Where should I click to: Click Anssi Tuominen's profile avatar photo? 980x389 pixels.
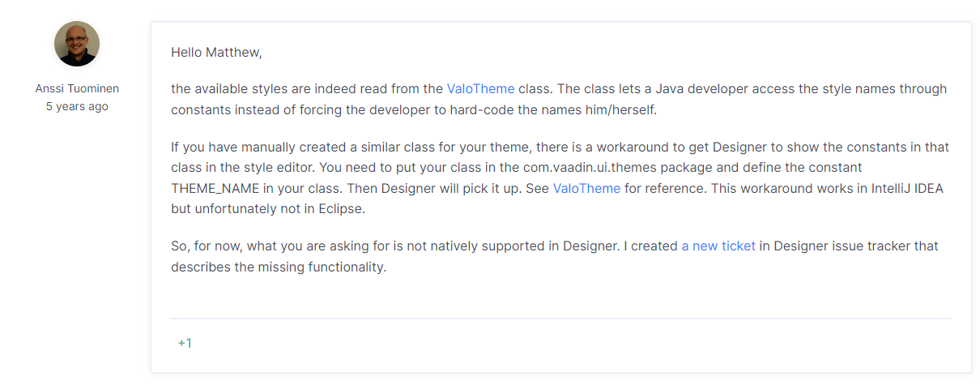[x=77, y=44]
